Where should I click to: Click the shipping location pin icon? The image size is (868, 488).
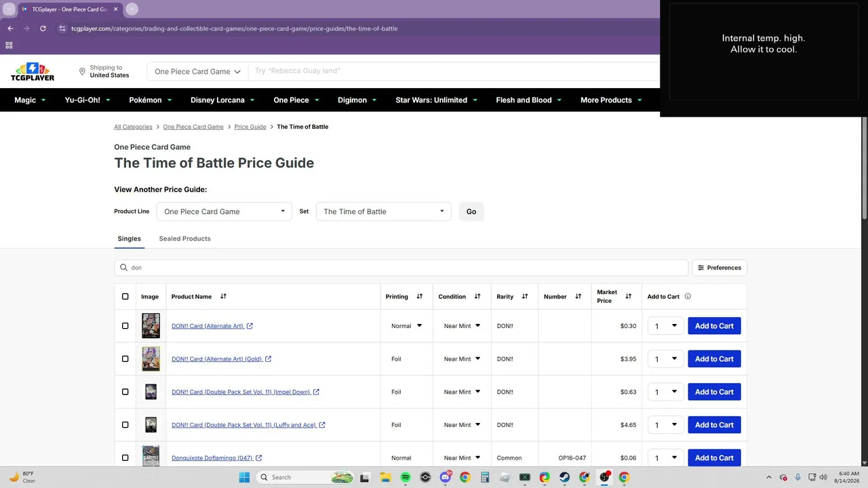click(x=82, y=71)
